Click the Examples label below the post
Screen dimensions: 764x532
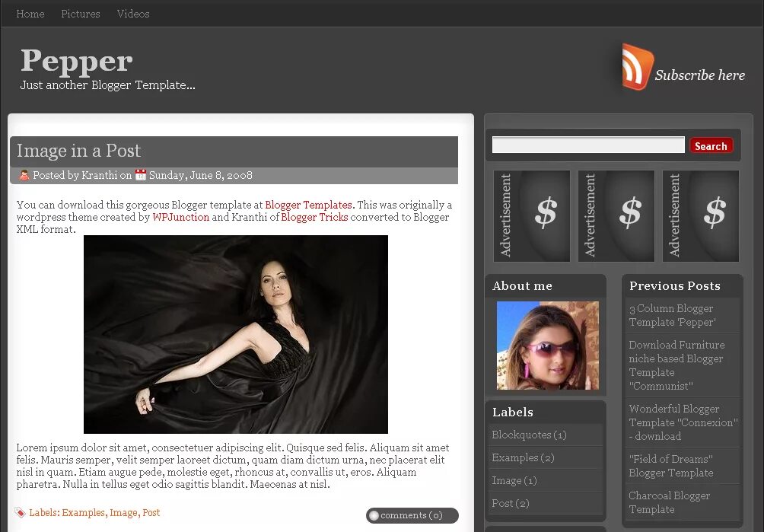[x=83, y=512]
